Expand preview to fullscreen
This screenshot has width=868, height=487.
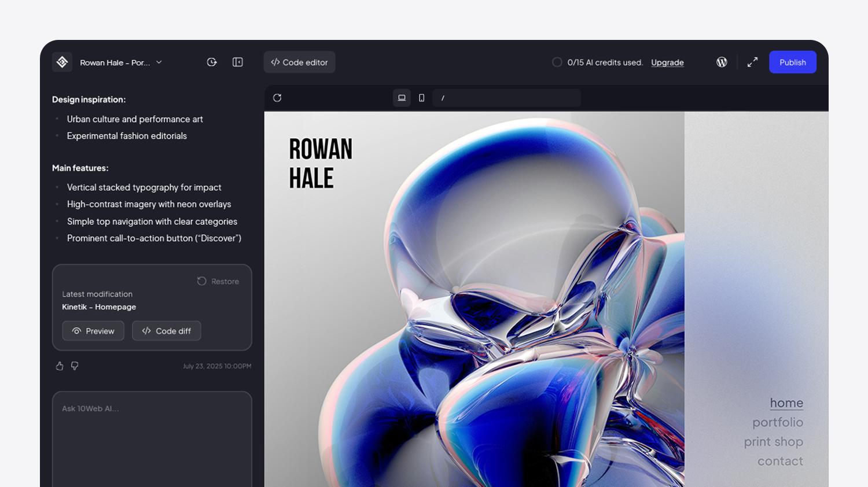pyautogui.click(x=752, y=62)
